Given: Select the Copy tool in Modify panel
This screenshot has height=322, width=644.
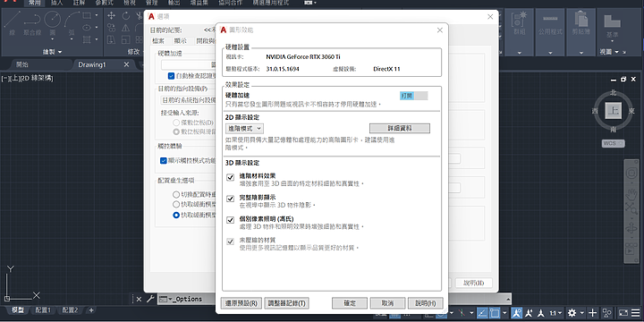Looking at the screenshot, I should (x=111, y=28).
